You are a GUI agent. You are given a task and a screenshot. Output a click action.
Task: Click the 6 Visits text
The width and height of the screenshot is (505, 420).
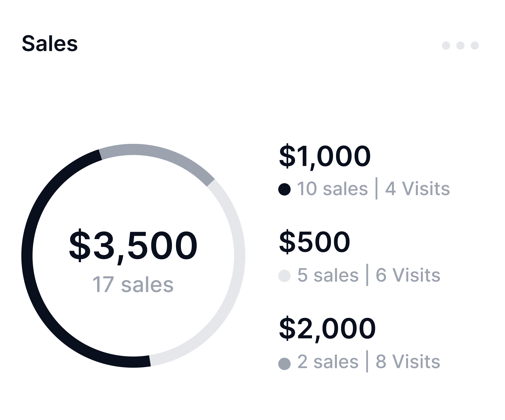(x=408, y=275)
